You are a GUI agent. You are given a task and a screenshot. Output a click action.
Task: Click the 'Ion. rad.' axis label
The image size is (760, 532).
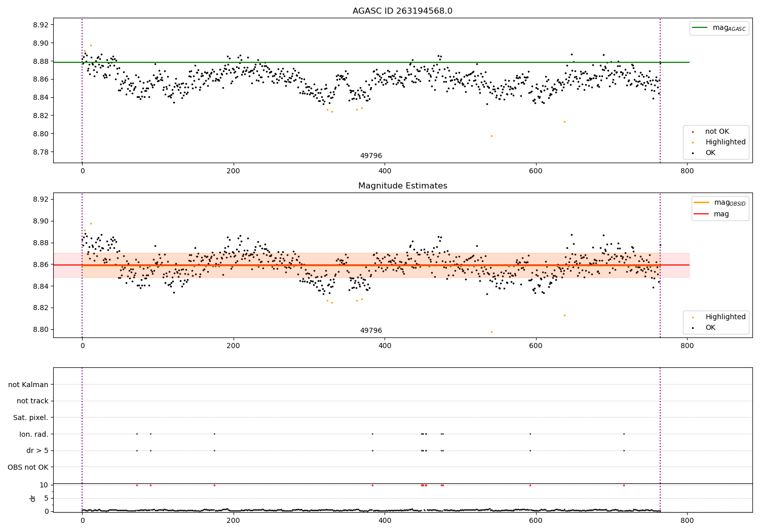pos(34,434)
